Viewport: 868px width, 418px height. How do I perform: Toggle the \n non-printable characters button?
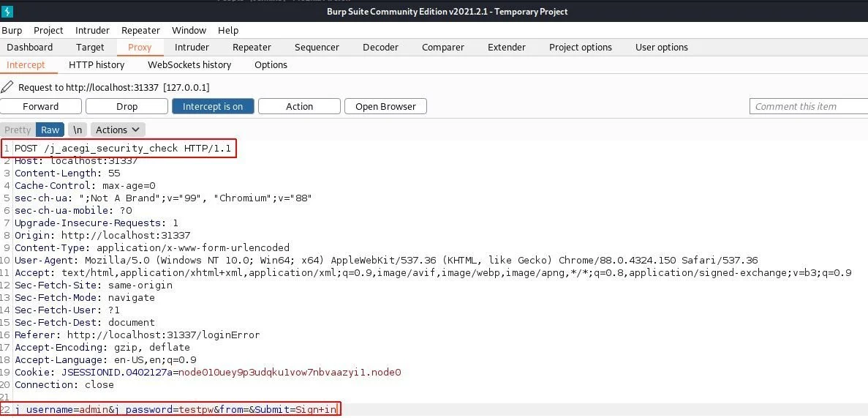77,130
